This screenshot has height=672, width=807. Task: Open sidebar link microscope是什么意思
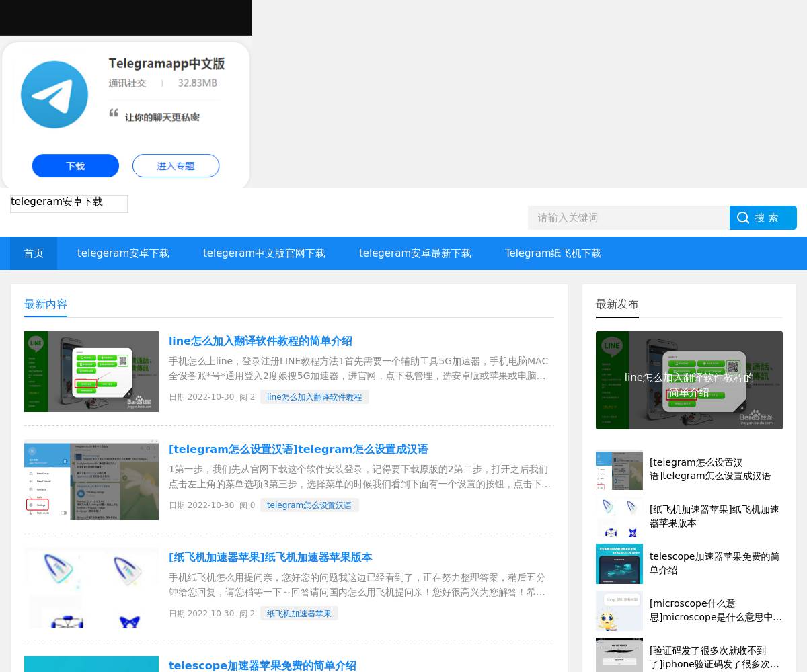coord(716,611)
